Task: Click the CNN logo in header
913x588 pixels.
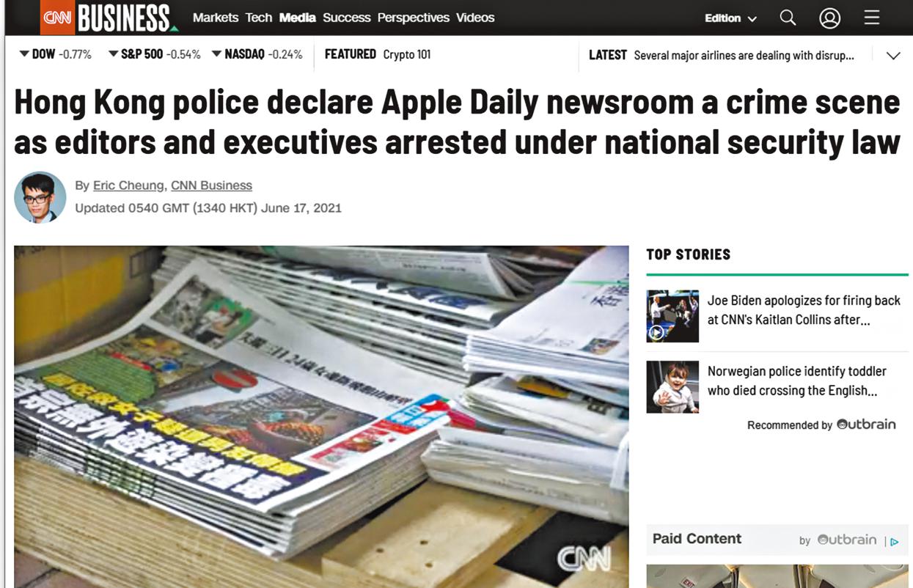Action: click(x=57, y=18)
